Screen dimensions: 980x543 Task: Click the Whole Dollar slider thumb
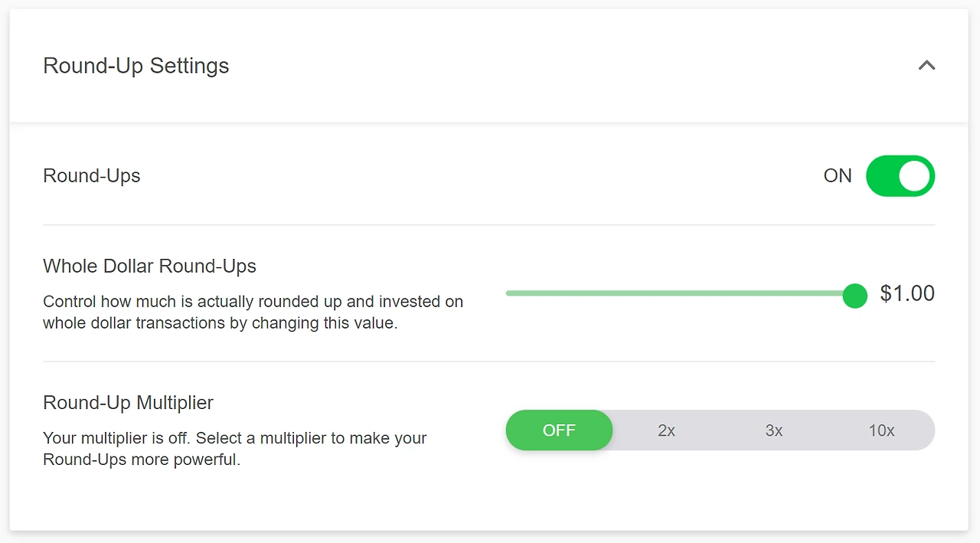click(x=854, y=294)
